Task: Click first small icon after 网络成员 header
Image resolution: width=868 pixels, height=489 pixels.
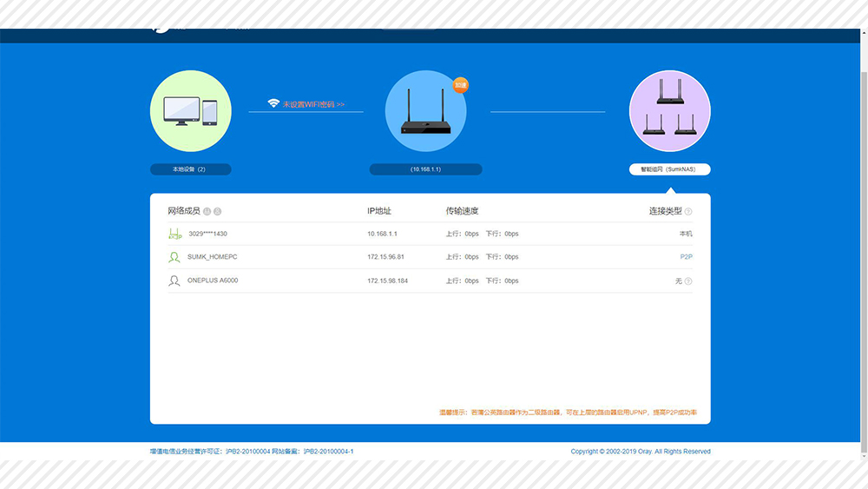Action: (207, 211)
